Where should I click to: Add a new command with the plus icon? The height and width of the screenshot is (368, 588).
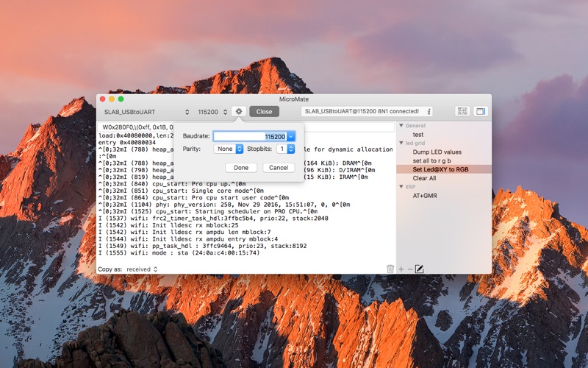[401, 269]
